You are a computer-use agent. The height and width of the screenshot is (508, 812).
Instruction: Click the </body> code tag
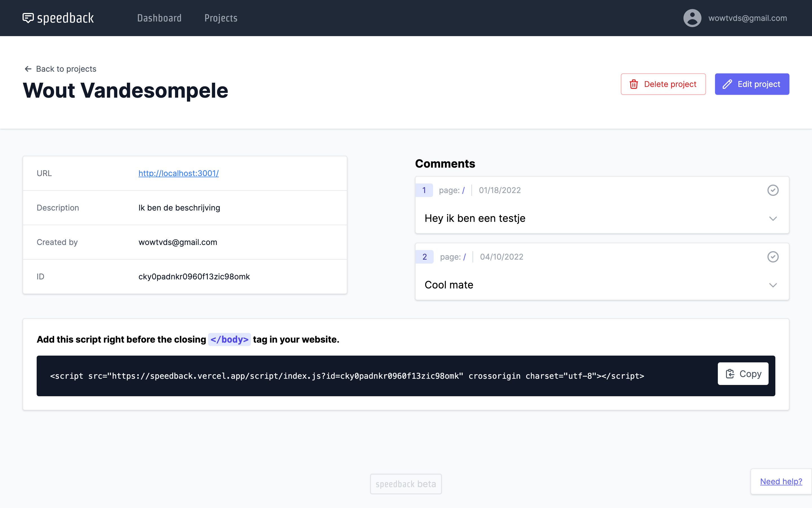pyautogui.click(x=230, y=339)
